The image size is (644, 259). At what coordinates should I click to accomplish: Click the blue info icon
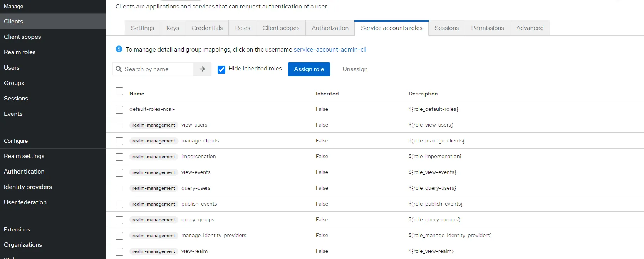(119, 49)
